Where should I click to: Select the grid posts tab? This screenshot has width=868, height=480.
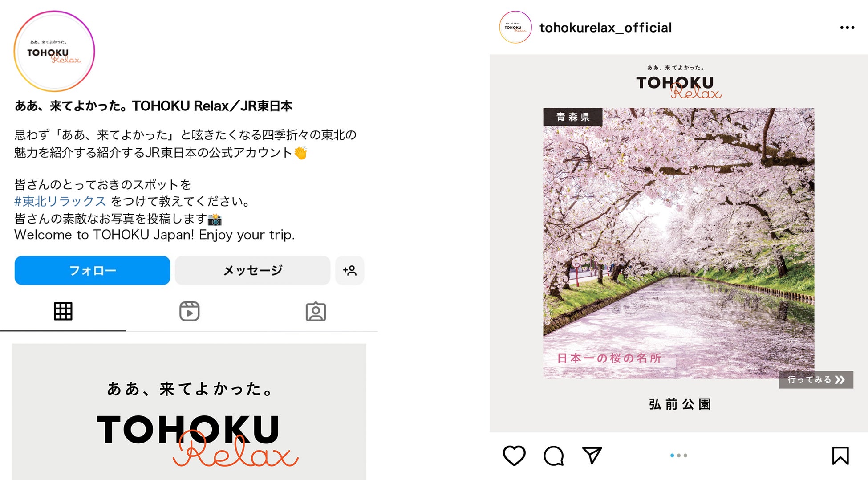click(x=63, y=311)
